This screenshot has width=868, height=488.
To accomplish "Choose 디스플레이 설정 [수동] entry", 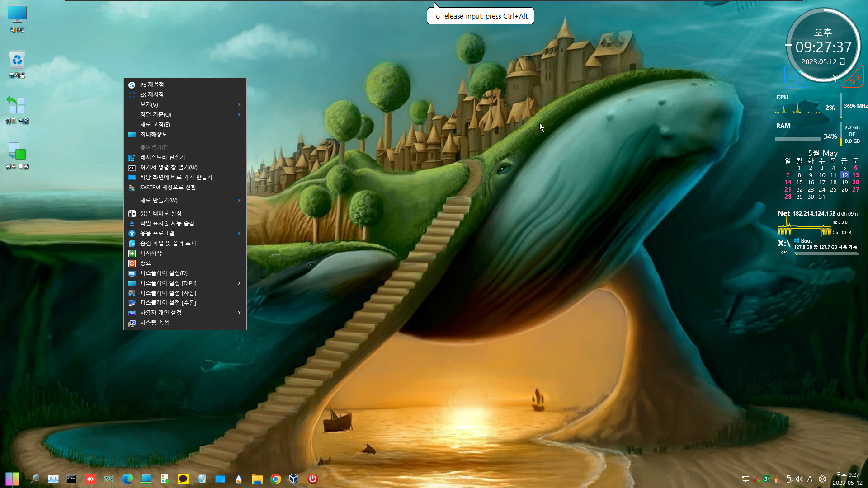I will [x=185, y=303].
